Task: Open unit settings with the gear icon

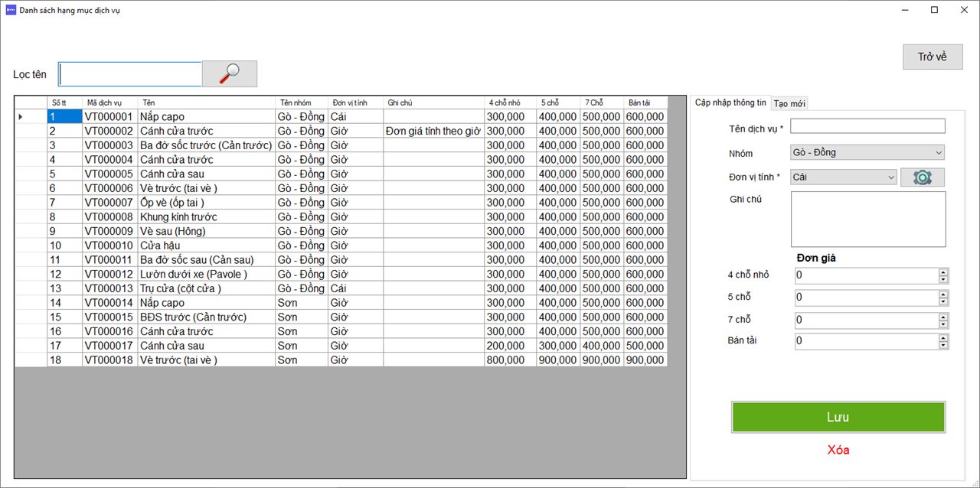Action: 923,177
